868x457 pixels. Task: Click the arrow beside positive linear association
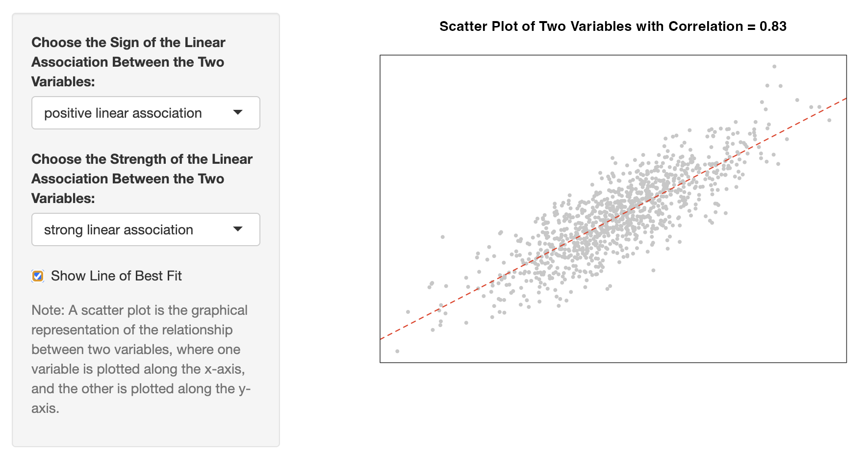point(238,112)
